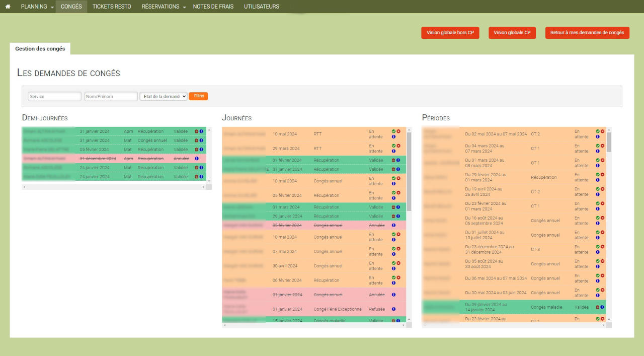Open the Etat de la demande dropdown
The width and height of the screenshot is (644, 356).
(164, 96)
